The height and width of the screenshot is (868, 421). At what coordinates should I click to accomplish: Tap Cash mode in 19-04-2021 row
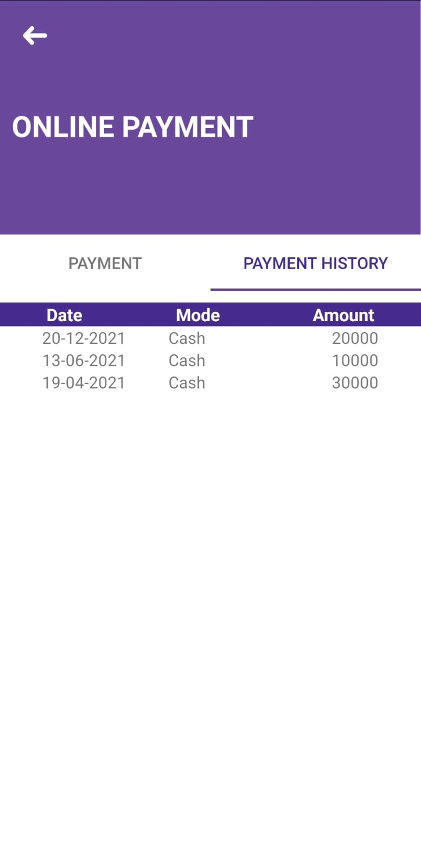point(187,382)
